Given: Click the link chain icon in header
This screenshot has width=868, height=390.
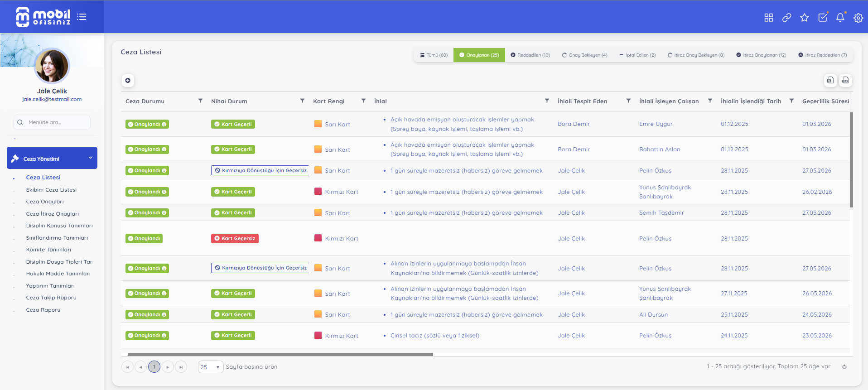Looking at the screenshot, I should click(786, 18).
